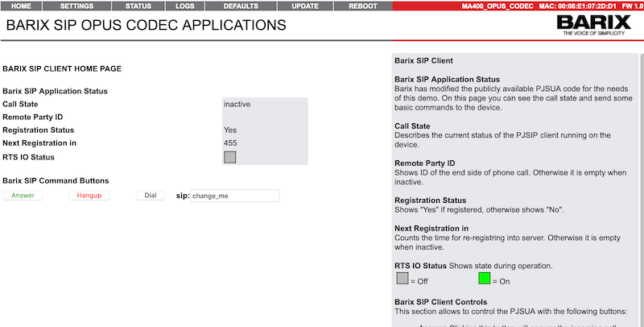The width and height of the screenshot is (644, 327).
Task: Click the help panel scrollbar
Action: tap(642, 189)
